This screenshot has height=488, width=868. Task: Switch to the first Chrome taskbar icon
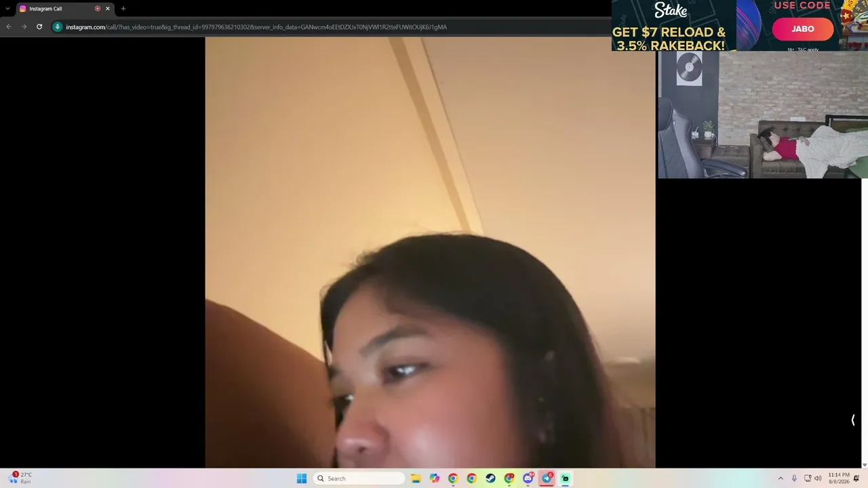453,479
